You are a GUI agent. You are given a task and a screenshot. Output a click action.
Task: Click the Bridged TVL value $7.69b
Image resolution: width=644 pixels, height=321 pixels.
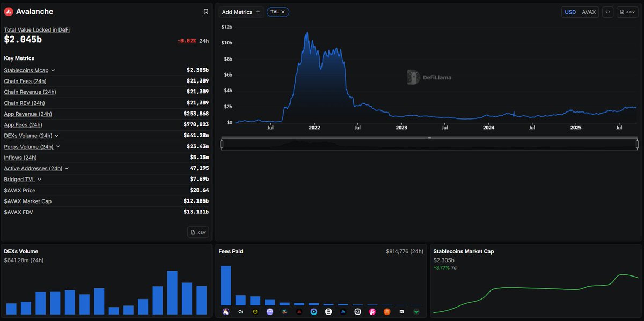coord(199,179)
